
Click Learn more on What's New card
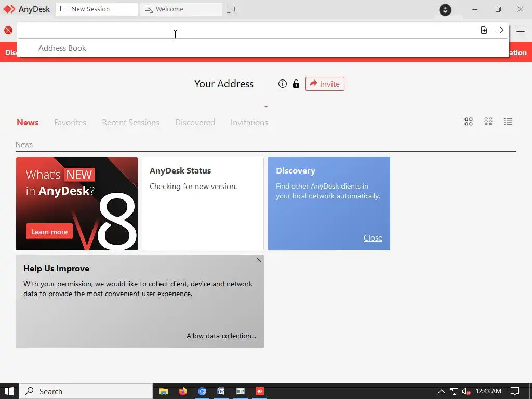pos(49,231)
